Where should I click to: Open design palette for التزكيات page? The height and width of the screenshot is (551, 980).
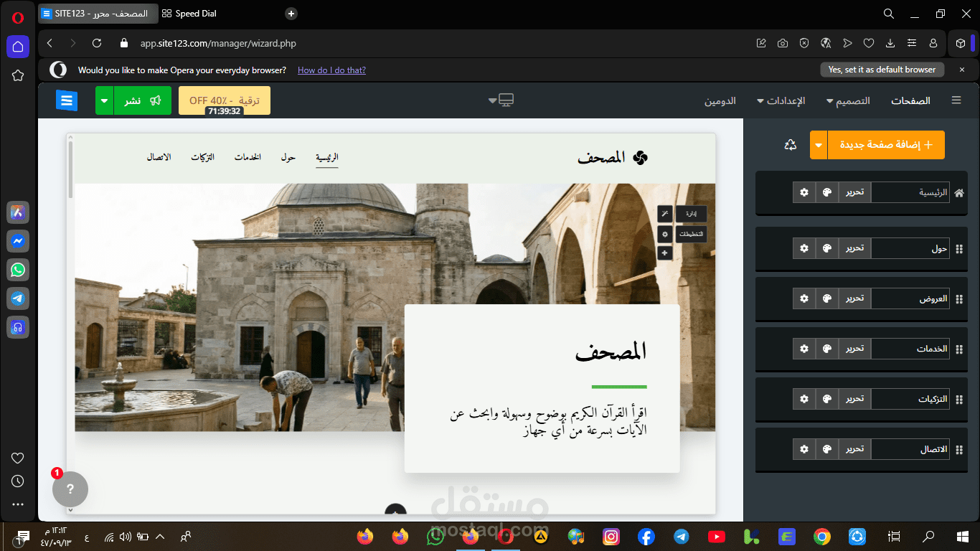[826, 399]
